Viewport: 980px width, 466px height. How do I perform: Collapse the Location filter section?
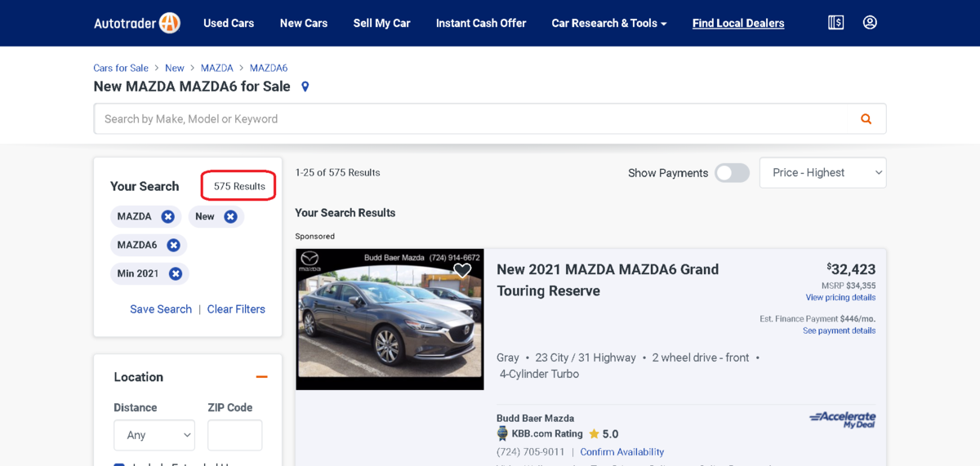(261, 377)
